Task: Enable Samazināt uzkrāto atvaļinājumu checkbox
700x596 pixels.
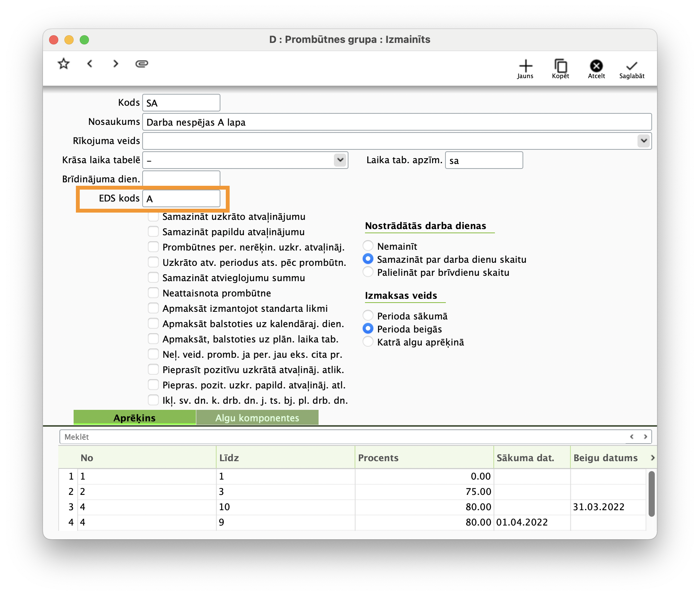Action: (153, 216)
